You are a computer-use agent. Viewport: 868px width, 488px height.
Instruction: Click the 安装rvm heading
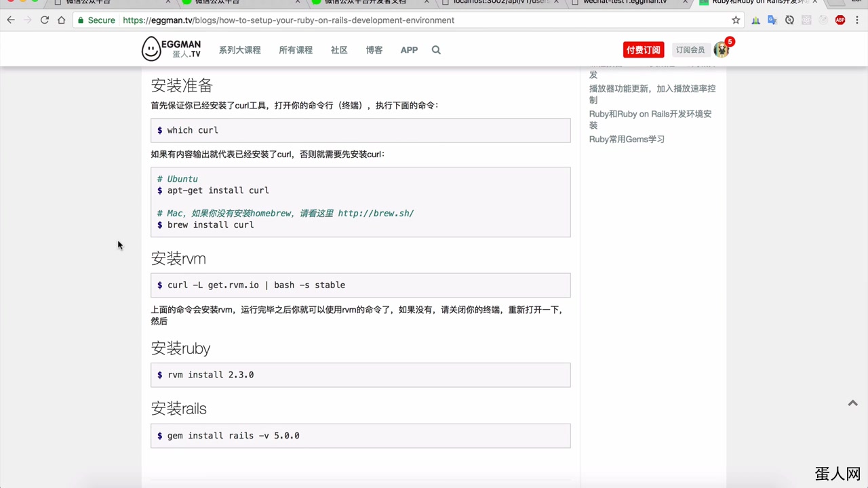click(x=178, y=259)
